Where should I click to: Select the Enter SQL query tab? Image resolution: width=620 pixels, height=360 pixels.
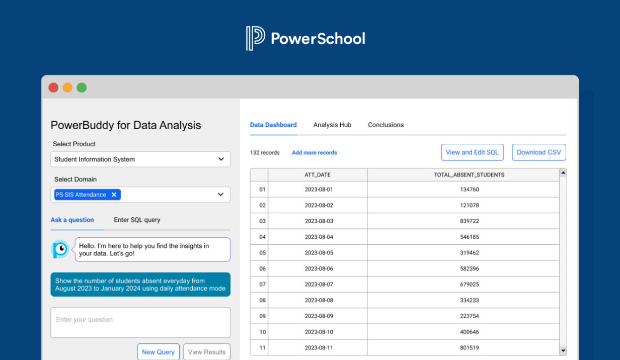[137, 220]
